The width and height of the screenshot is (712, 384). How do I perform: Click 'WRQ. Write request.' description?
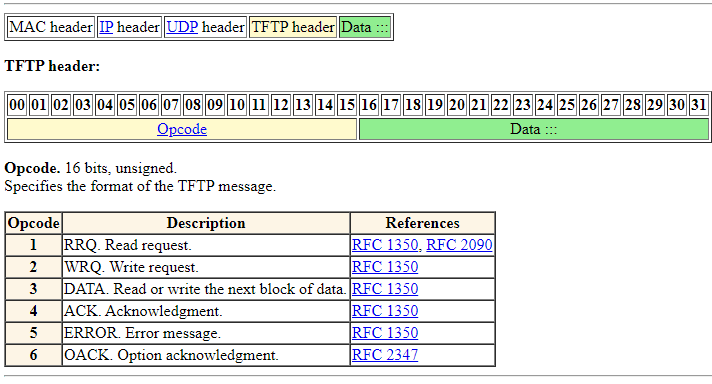[x=132, y=267]
